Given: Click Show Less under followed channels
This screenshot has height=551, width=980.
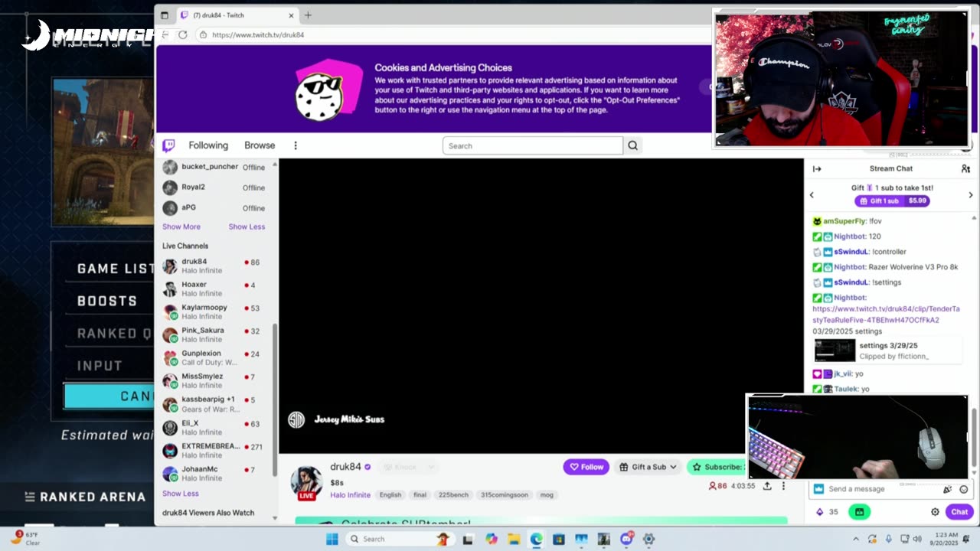Looking at the screenshot, I should tap(247, 227).
